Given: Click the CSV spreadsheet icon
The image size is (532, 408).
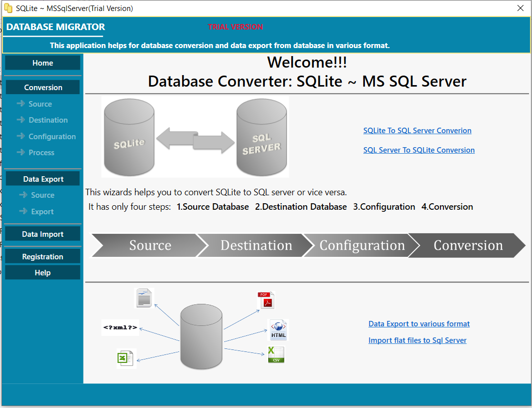Looking at the screenshot, I should 276,354.
